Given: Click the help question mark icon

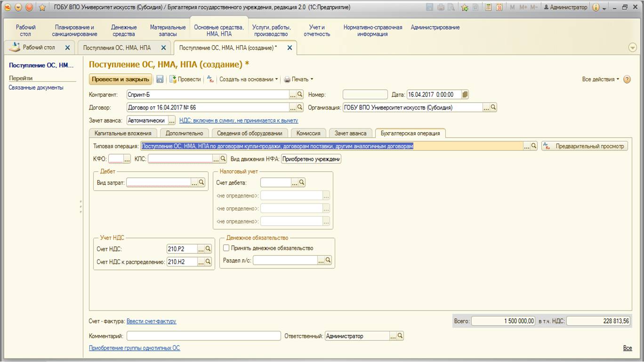Looking at the screenshot, I should (x=627, y=79).
